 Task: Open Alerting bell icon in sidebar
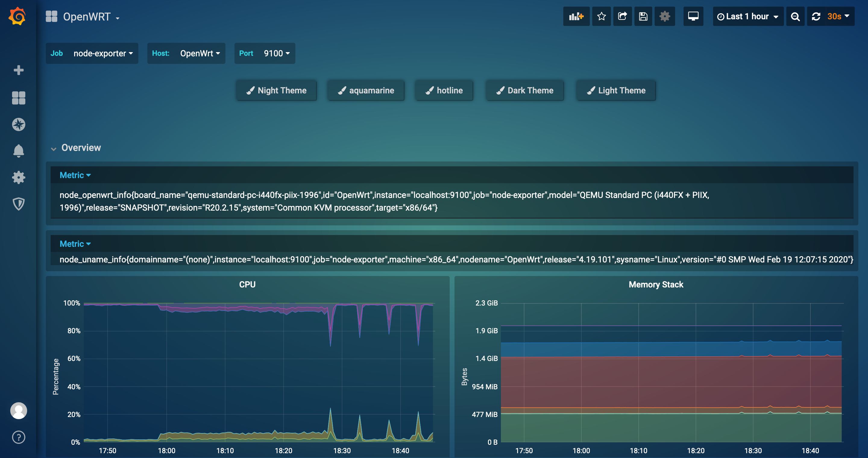point(18,151)
